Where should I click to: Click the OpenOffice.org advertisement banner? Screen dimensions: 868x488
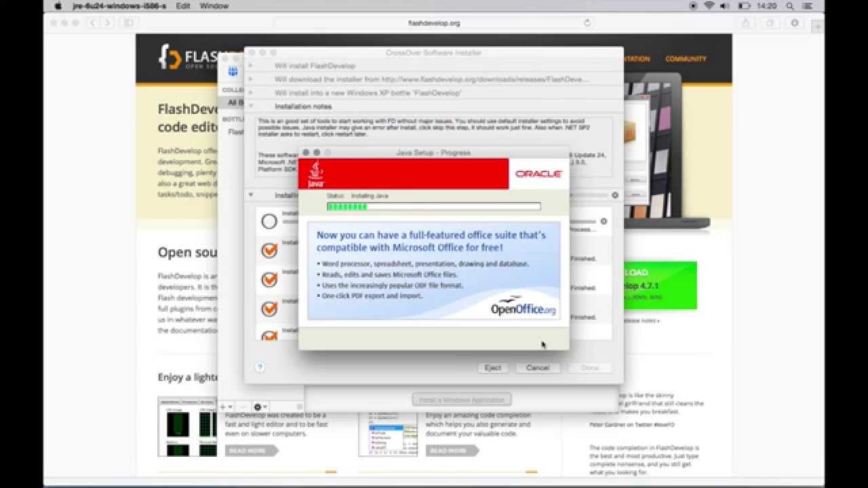click(x=434, y=270)
